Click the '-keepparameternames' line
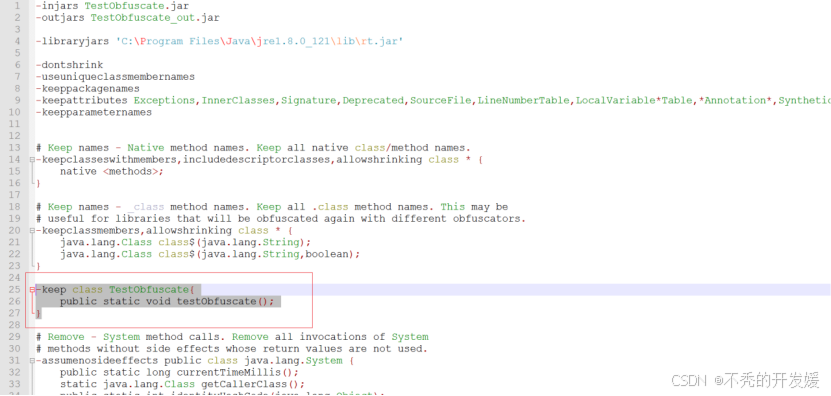 [93, 112]
